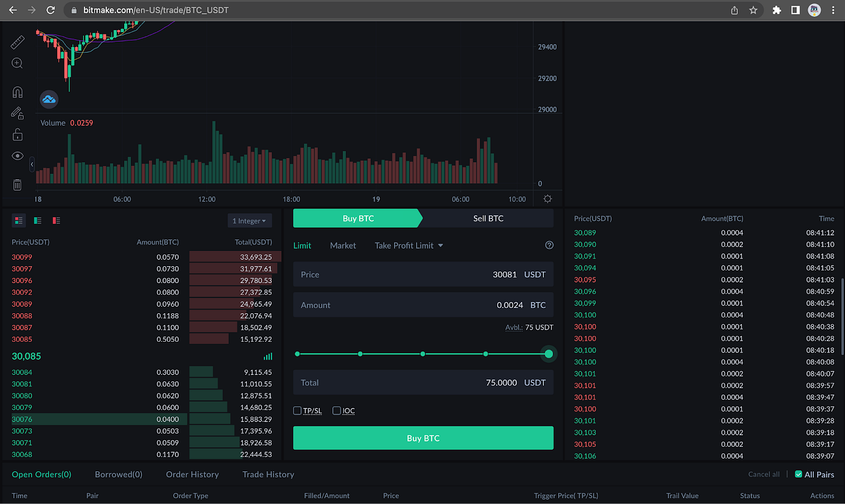
Task: Select the ruler measure tool
Action: tap(17, 42)
